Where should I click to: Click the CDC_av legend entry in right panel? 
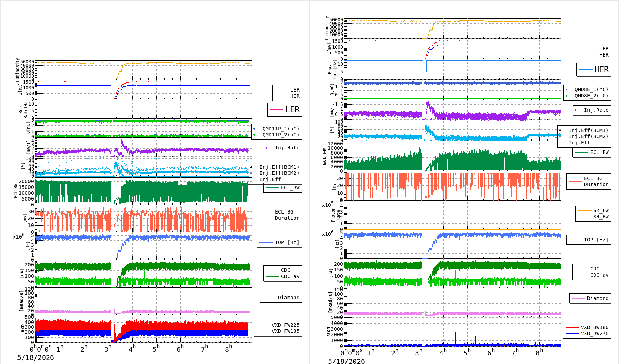[599, 275]
